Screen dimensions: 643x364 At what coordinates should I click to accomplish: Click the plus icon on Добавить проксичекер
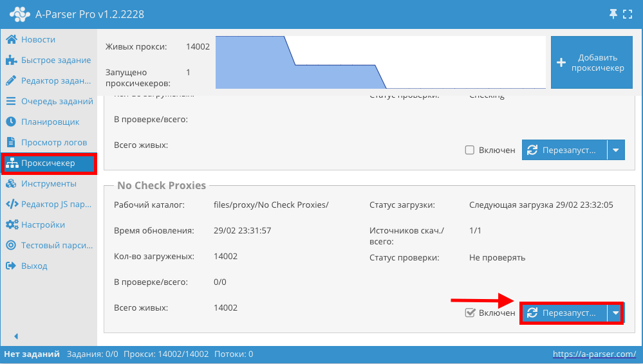(561, 63)
